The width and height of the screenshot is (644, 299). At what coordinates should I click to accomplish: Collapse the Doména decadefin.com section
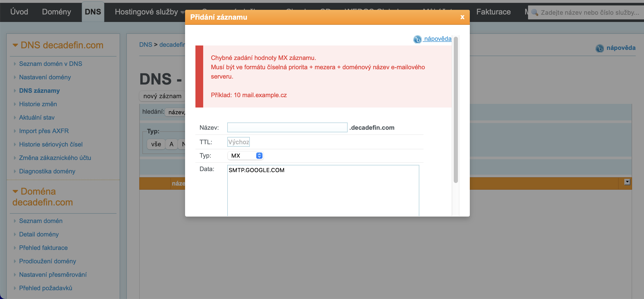[x=15, y=191]
